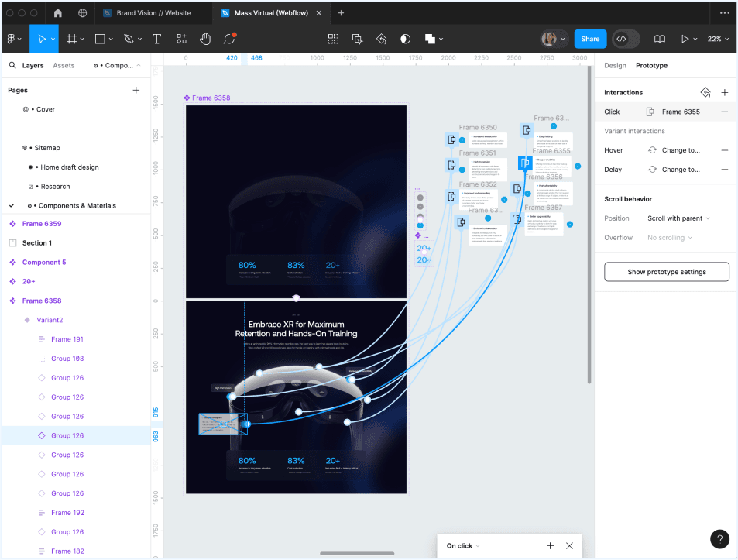Image resolution: width=738 pixels, height=560 pixels.
Task: Remove the Click Frame 6355 interaction
Action: pyautogui.click(x=725, y=112)
